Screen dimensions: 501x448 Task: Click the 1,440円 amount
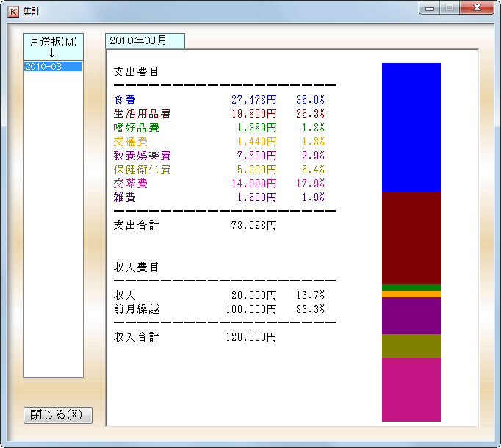[x=257, y=142]
